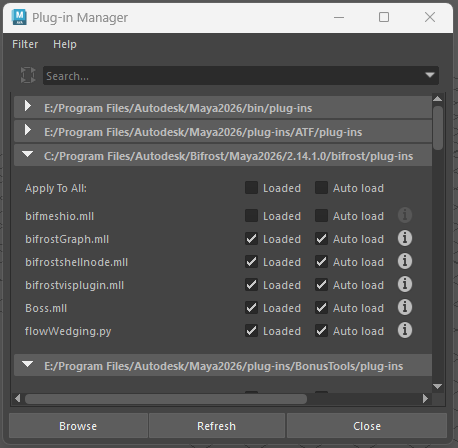Uncheck Loaded for flowWedging.py
Viewport: 458px width, 448px height.
(x=251, y=331)
